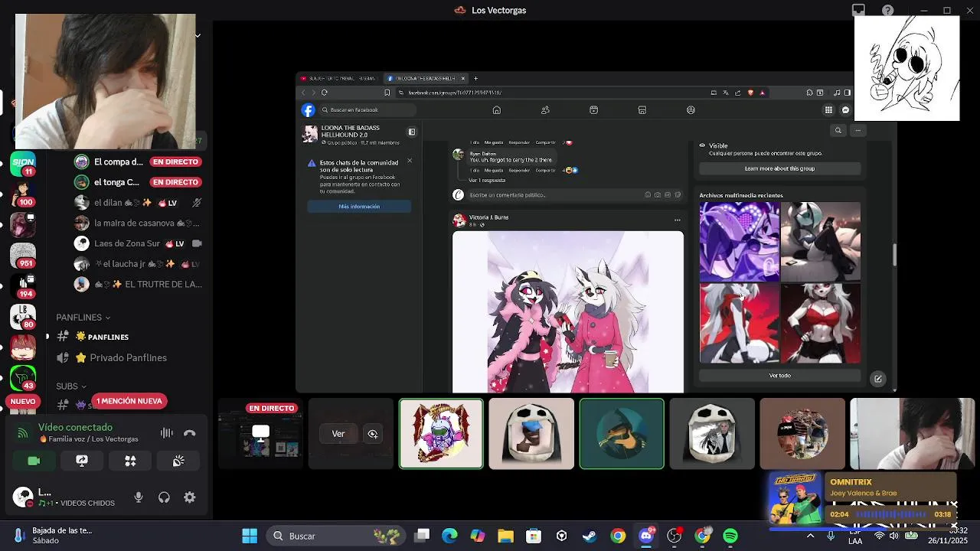Open Discord screen share button
Viewport: 980px width, 551px height.
pos(82,461)
